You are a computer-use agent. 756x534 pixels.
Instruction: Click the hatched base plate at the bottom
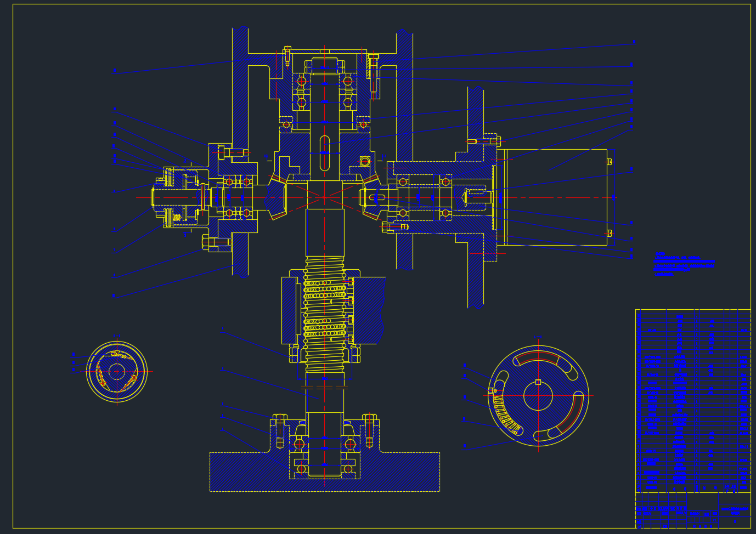(x=325, y=471)
